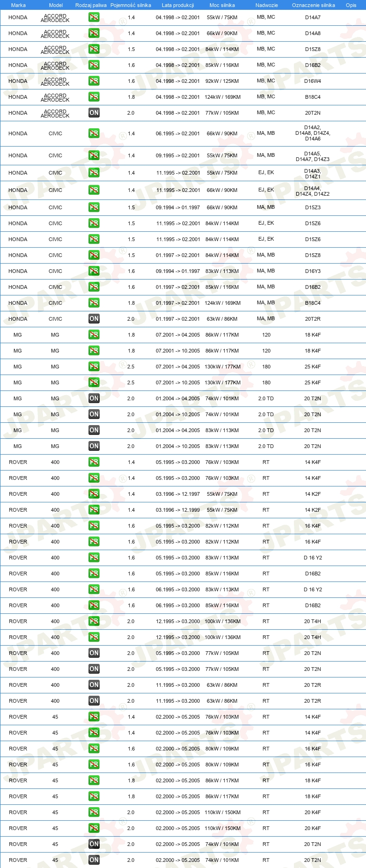
Task: Click the Lata produkcji column header
Action: [178, 5]
